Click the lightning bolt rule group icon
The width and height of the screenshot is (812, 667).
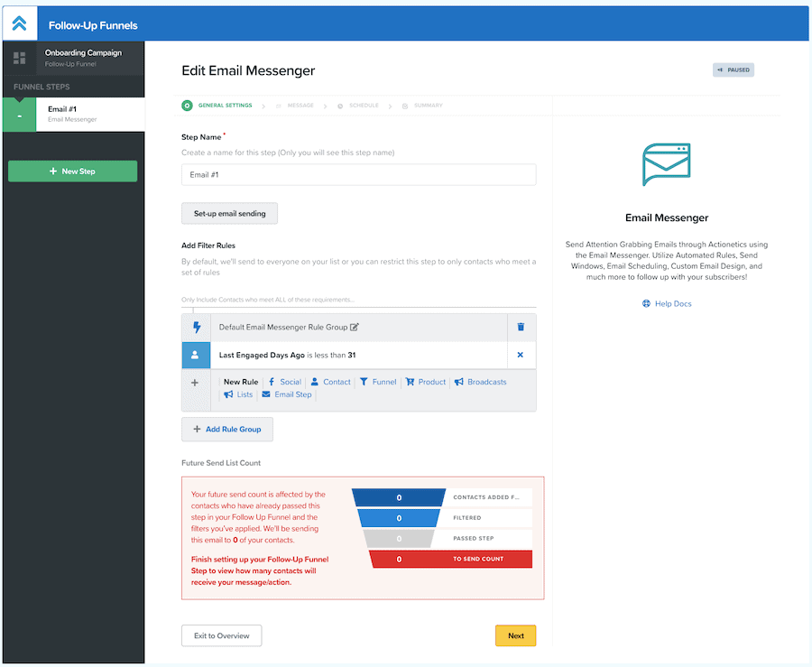[x=197, y=328]
